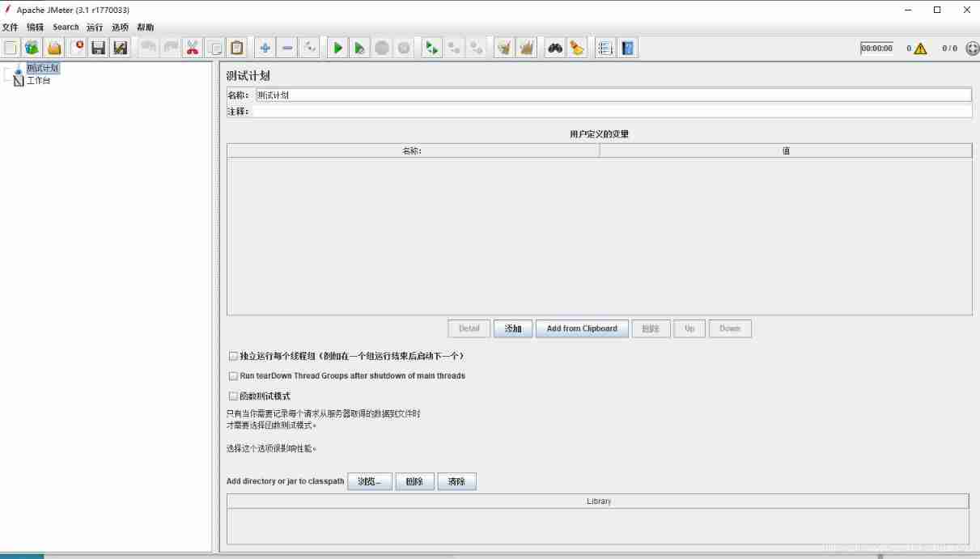Collapse all tree nodes with minus icon
980x559 pixels.
(287, 48)
